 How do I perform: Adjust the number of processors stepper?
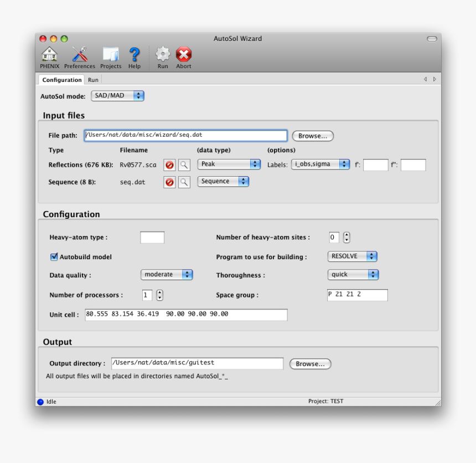pos(159,295)
